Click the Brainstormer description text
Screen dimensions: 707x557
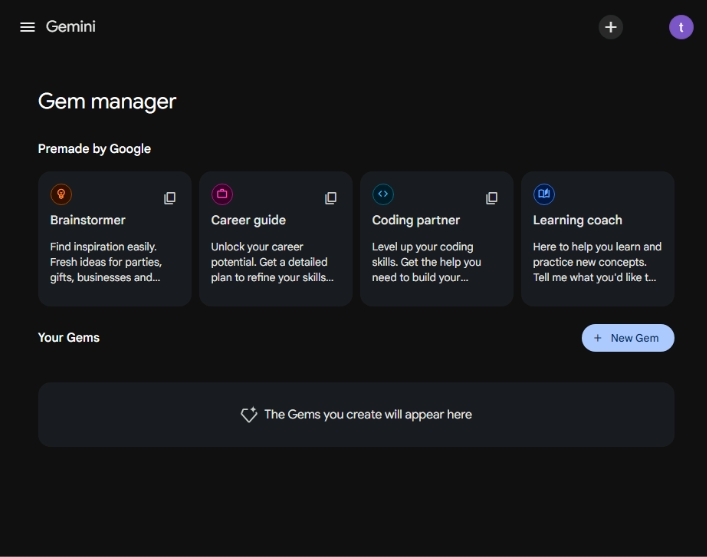pos(106,262)
